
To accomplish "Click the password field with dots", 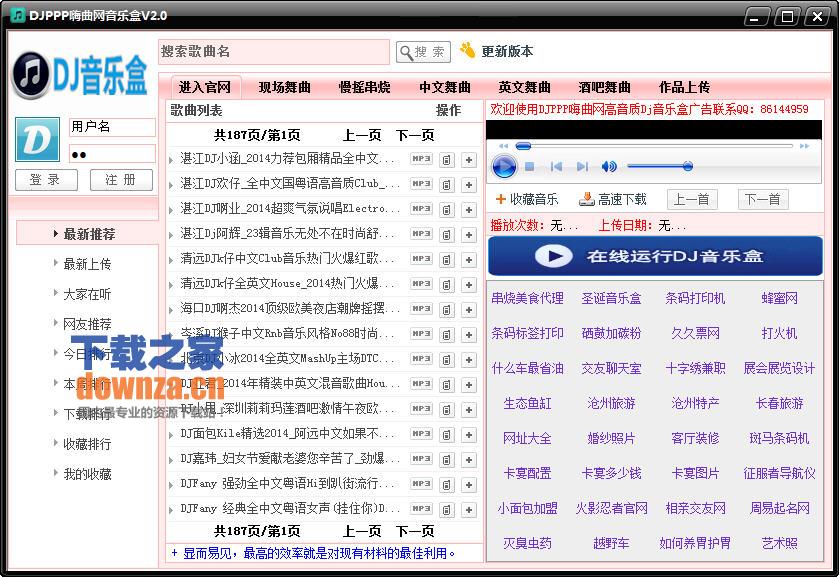I will click(x=112, y=154).
